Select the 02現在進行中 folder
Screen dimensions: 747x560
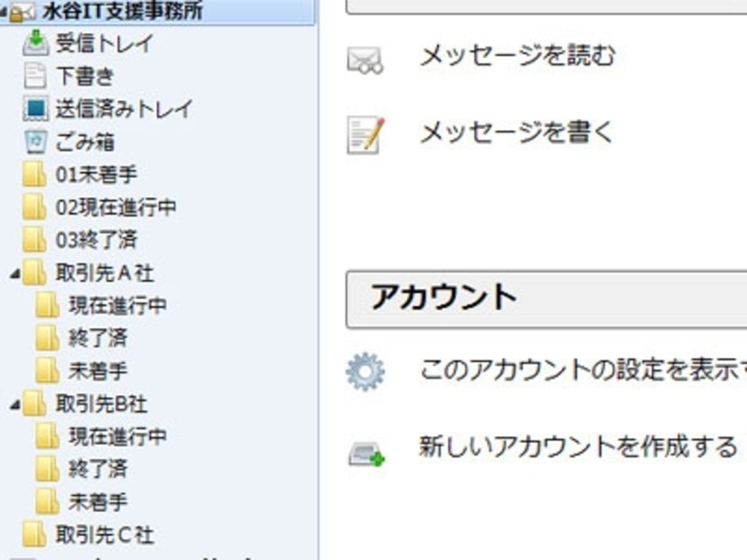[x=116, y=207]
